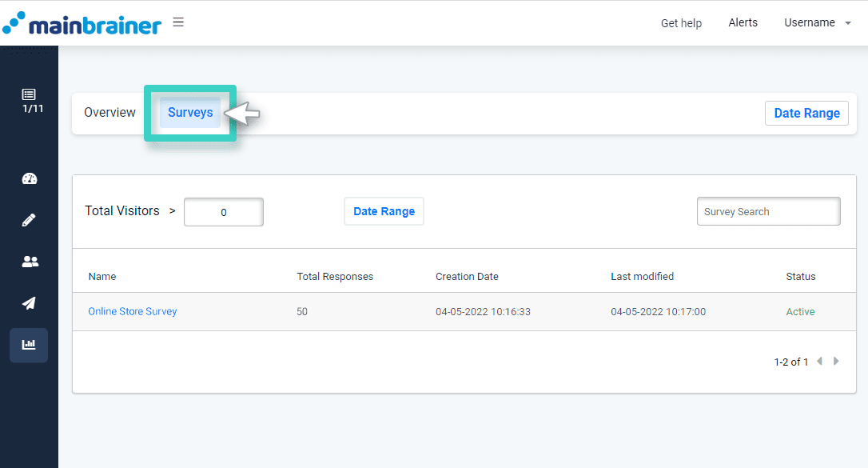This screenshot has height=468, width=868.
Task: Go to the previous page arrow in pagination
Action: coord(819,361)
